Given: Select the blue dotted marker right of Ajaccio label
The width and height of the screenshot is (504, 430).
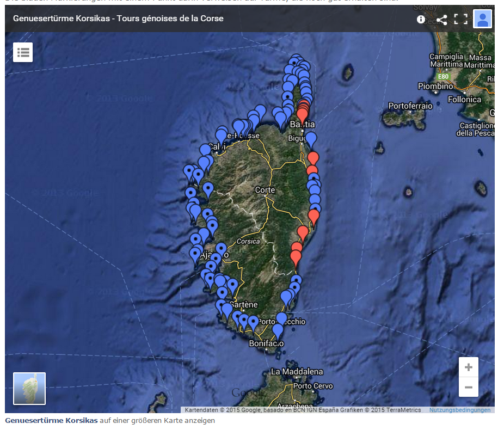Looking at the screenshot, I should (221, 250).
